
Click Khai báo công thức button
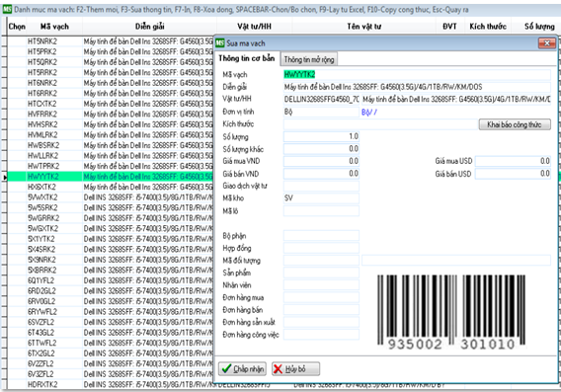pyautogui.click(x=515, y=124)
